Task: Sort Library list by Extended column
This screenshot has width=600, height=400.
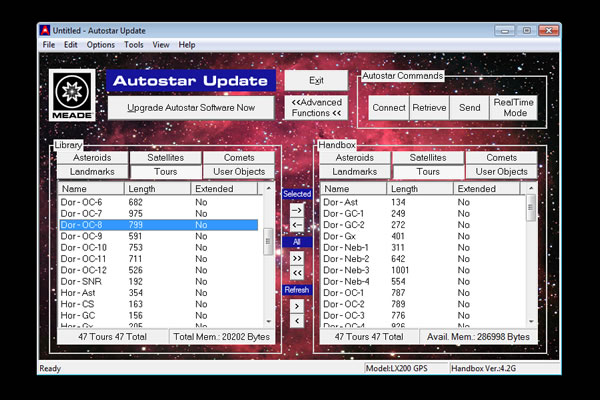Action: click(224, 189)
